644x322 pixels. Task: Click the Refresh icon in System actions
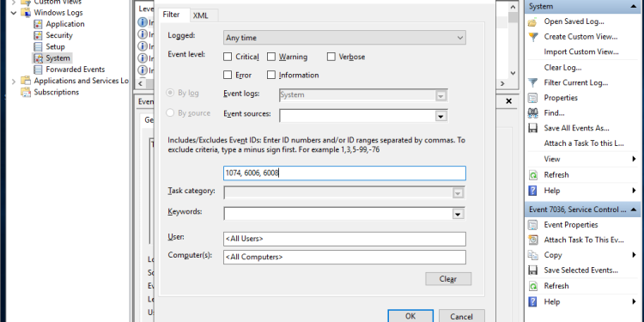[x=532, y=175]
